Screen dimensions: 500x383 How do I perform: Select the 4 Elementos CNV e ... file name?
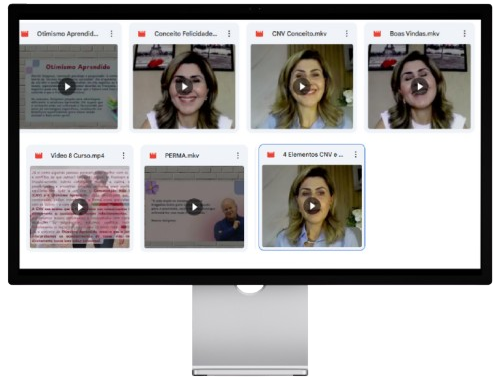coord(313,154)
